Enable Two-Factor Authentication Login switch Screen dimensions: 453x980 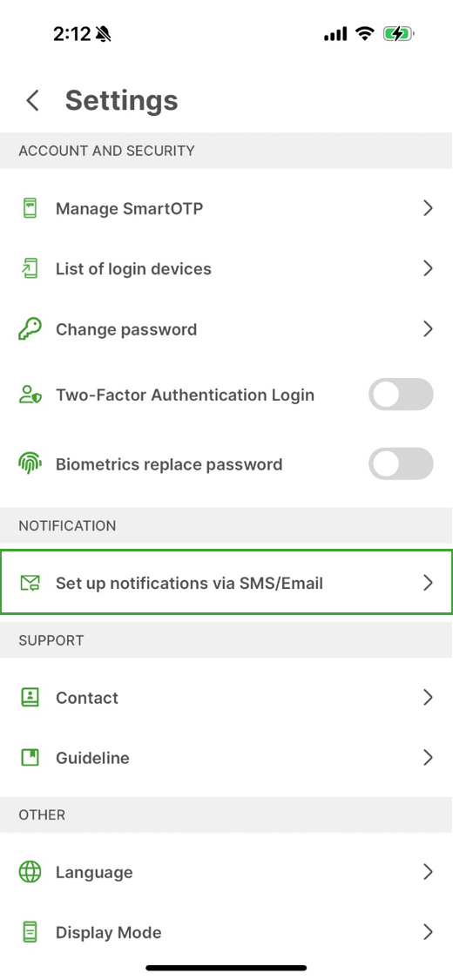tap(401, 395)
